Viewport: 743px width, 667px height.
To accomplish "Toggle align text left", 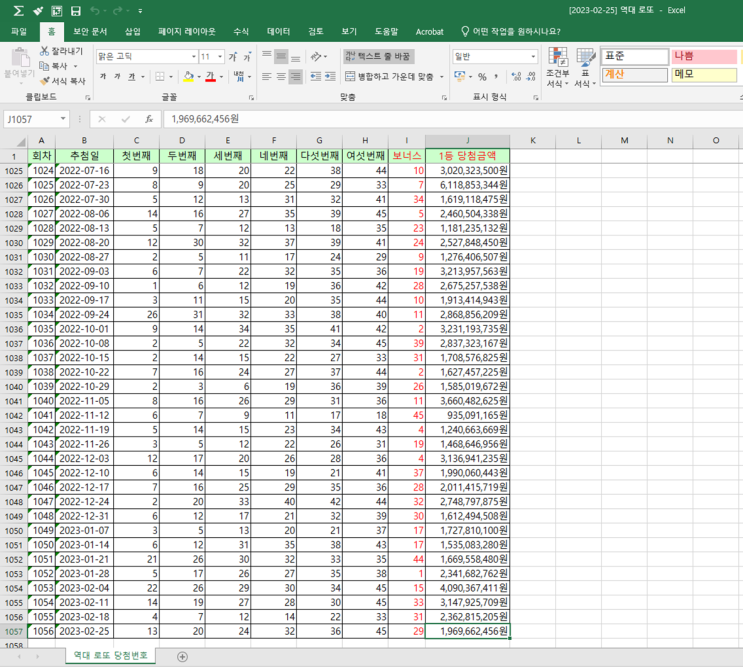I will coord(267,76).
